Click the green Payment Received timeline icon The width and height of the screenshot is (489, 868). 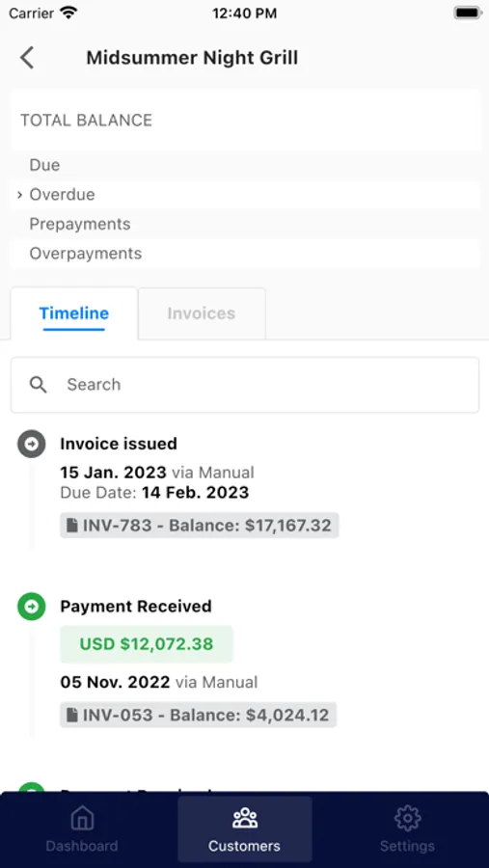(32, 607)
